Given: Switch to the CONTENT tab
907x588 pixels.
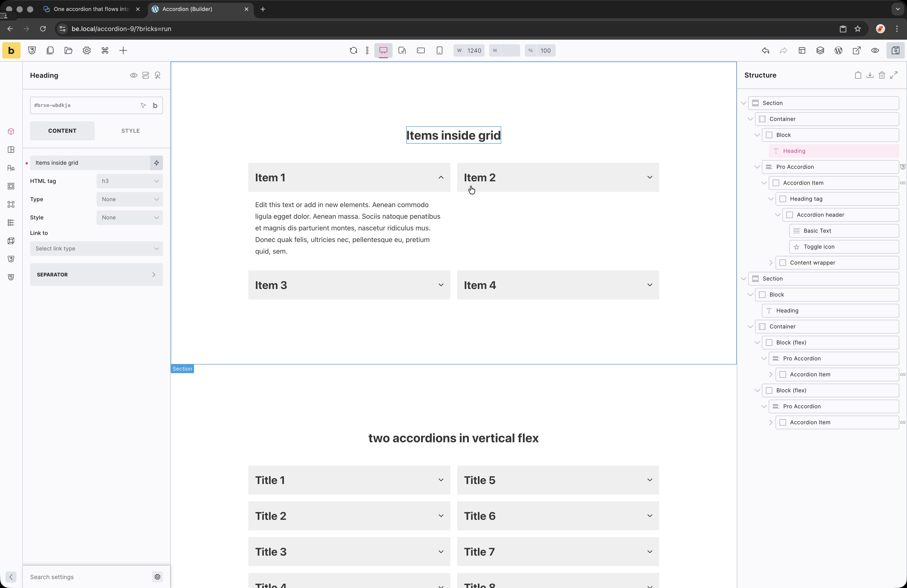Looking at the screenshot, I should point(62,131).
